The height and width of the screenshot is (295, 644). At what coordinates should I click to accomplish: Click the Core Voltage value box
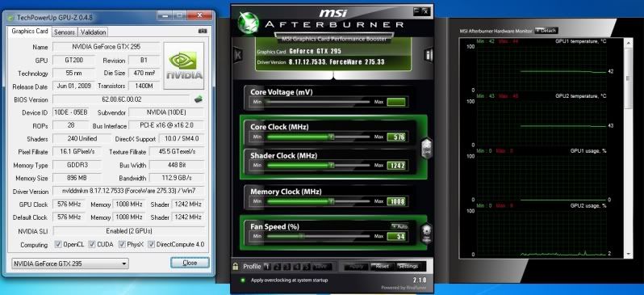click(x=396, y=102)
